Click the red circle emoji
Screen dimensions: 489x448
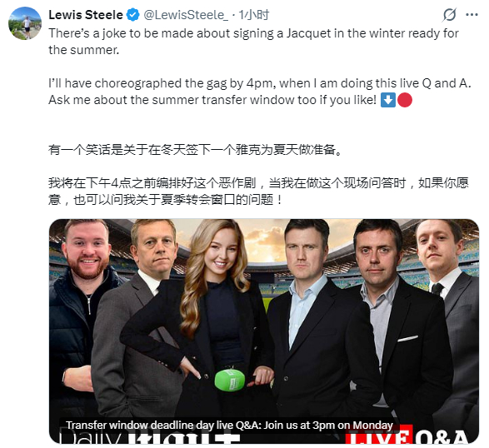(x=405, y=100)
